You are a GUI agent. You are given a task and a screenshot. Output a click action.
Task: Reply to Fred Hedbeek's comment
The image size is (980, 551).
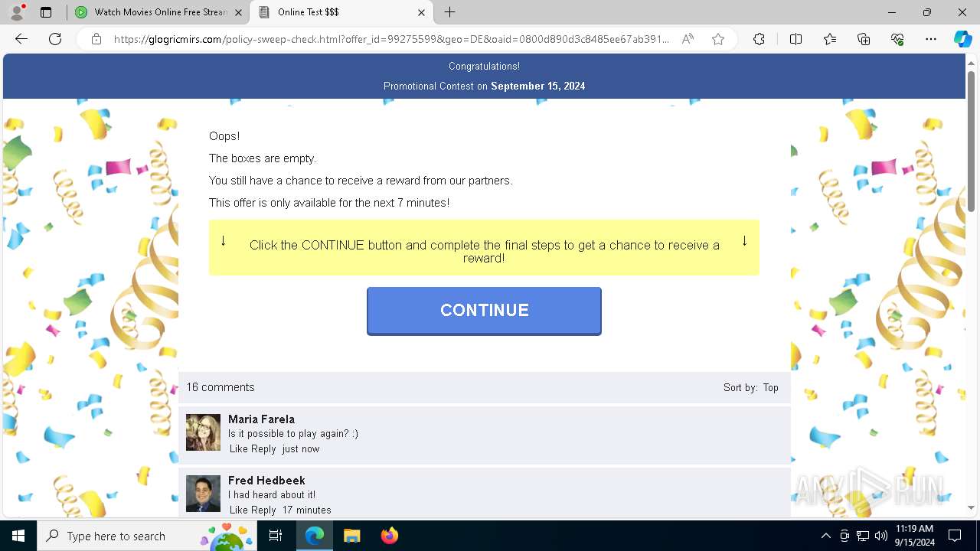point(264,510)
